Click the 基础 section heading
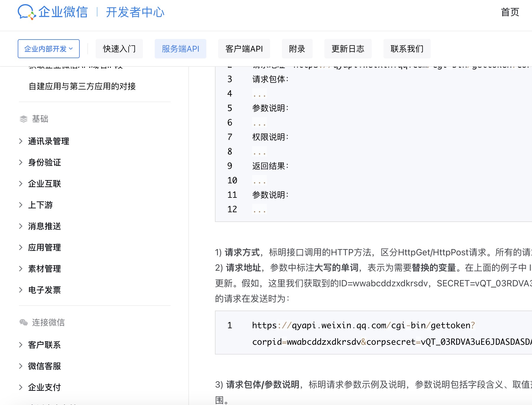 (40, 119)
